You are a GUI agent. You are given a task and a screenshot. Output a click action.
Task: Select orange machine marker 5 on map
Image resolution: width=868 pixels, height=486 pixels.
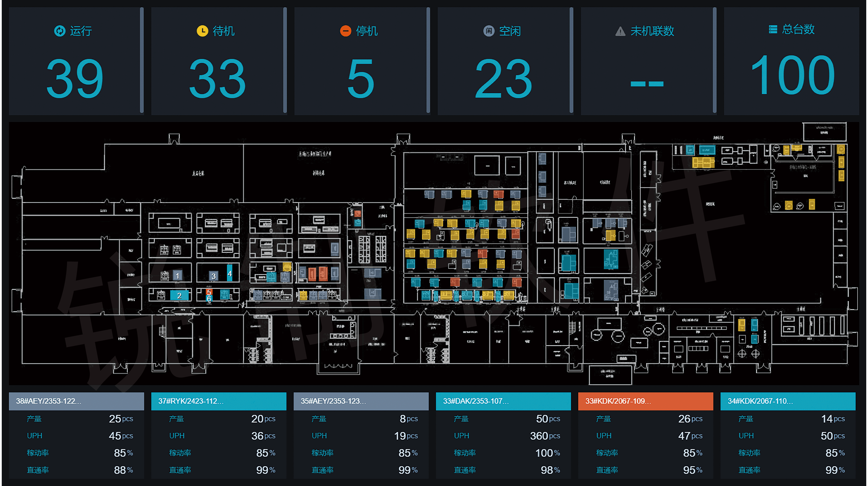[209, 292]
